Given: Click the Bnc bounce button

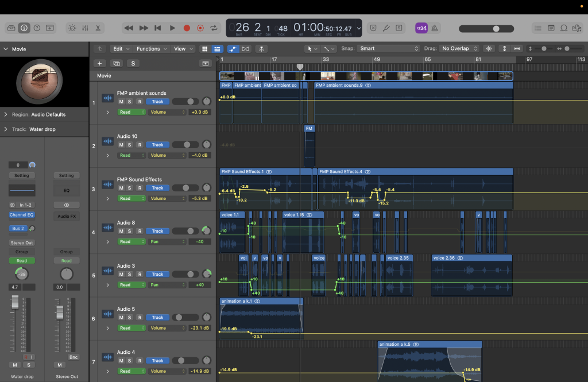Looking at the screenshot, I should click(73, 357).
